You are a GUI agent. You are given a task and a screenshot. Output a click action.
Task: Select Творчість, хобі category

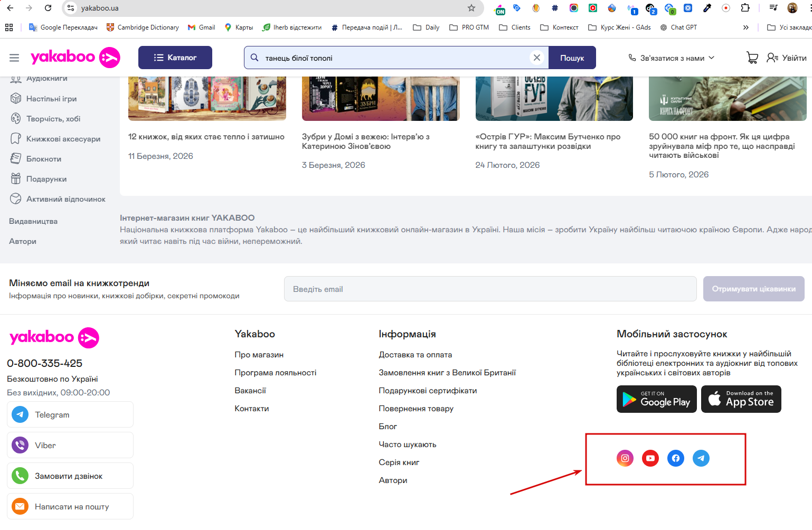coord(45,119)
